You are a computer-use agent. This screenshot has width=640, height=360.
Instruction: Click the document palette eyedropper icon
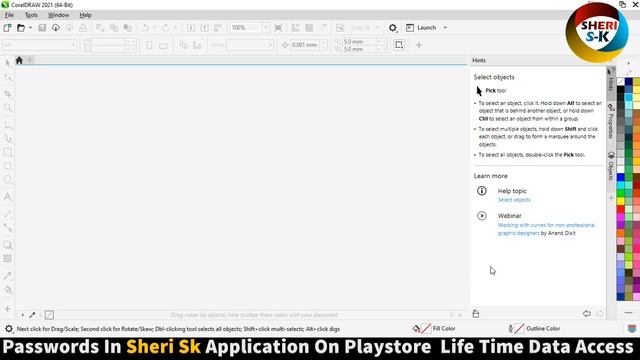(32, 315)
